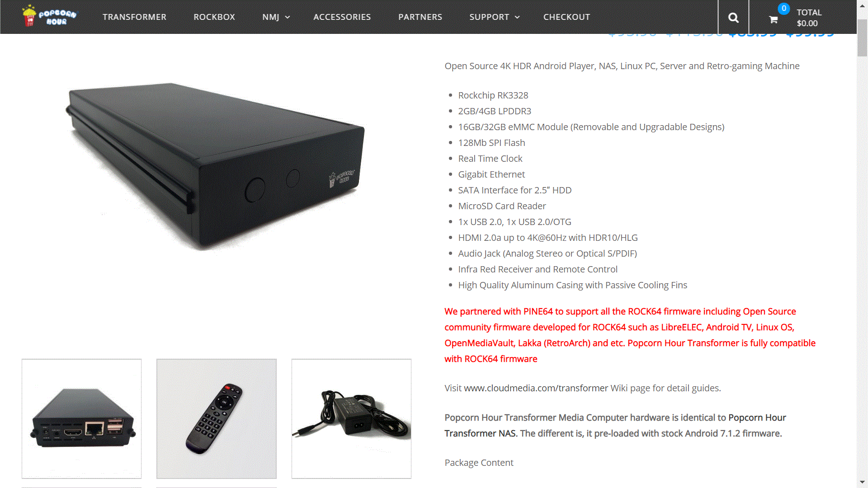Click the scrollbar down arrow
This screenshot has width=868, height=488.
pos(862,482)
